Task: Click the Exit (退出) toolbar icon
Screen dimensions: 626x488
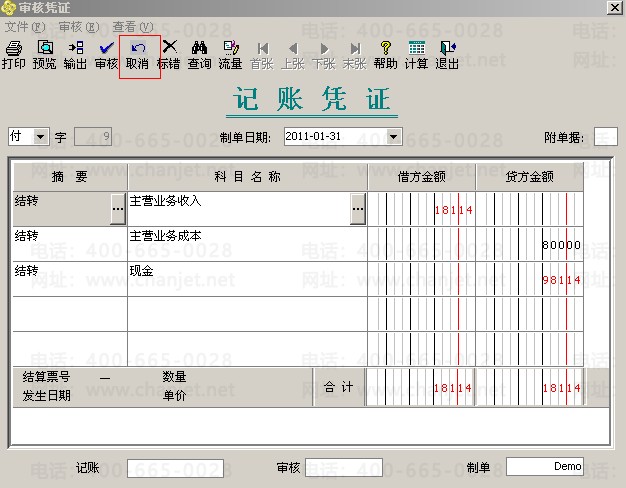Action: pos(447,54)
